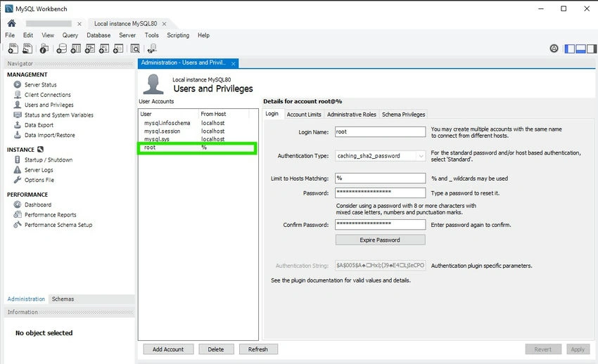Expand the Authentication Type dropdown
598x364 pixels.
(x=421, y=156)
